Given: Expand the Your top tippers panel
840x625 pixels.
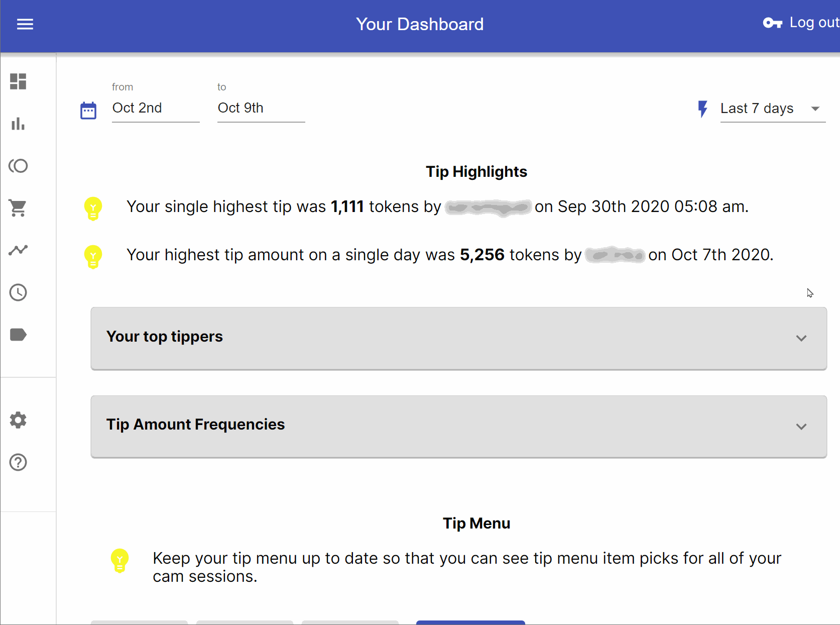Looking at the screenshot, I should (458, 338).
